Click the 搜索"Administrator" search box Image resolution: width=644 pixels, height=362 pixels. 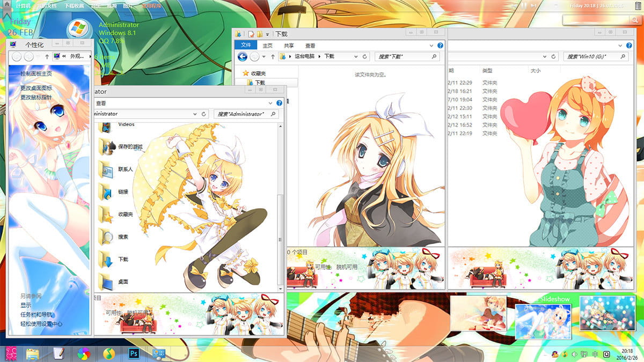click(246, 114)
